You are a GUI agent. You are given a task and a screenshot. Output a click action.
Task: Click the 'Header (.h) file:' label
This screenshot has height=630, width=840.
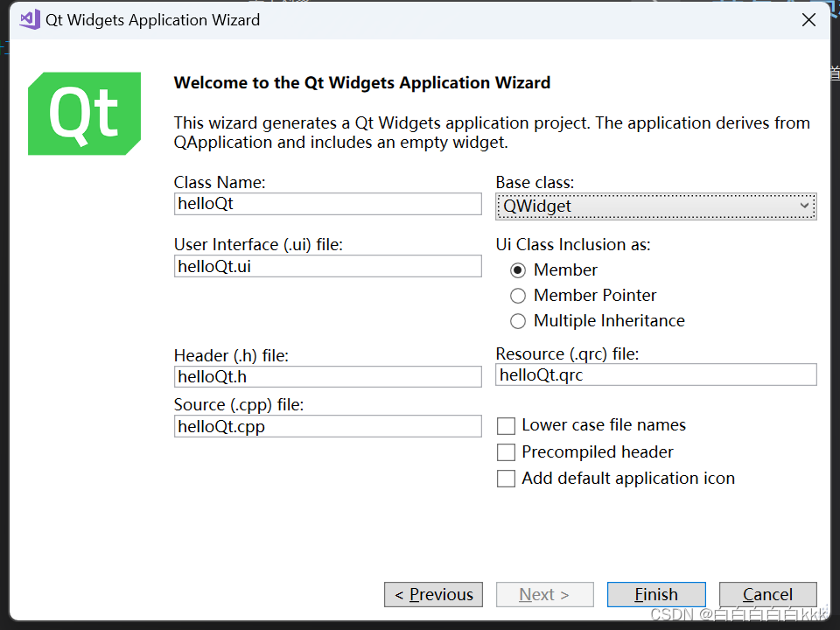coord(231,356)
